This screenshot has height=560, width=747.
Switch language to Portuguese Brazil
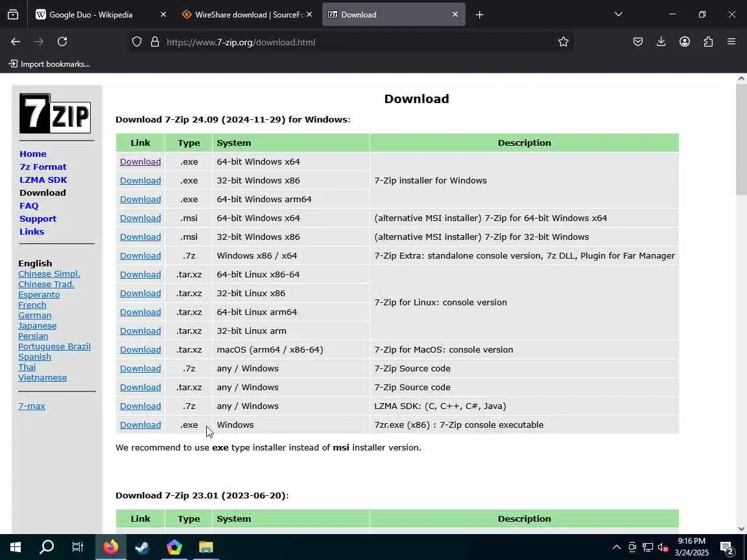click(54, 346)
